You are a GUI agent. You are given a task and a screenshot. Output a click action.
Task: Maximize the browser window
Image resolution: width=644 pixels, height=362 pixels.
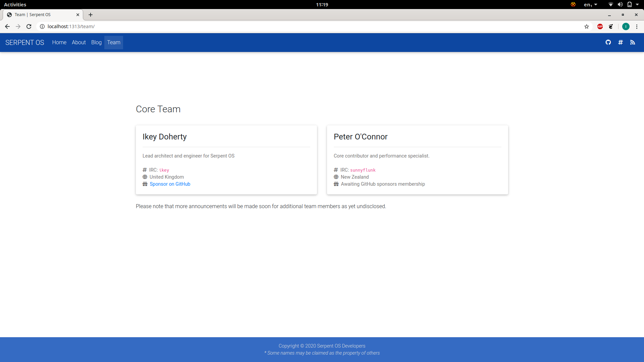coord(623,15)
